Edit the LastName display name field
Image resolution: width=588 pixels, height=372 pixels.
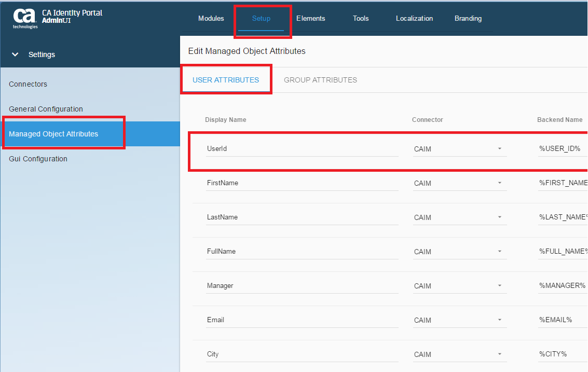pos(302,217)
